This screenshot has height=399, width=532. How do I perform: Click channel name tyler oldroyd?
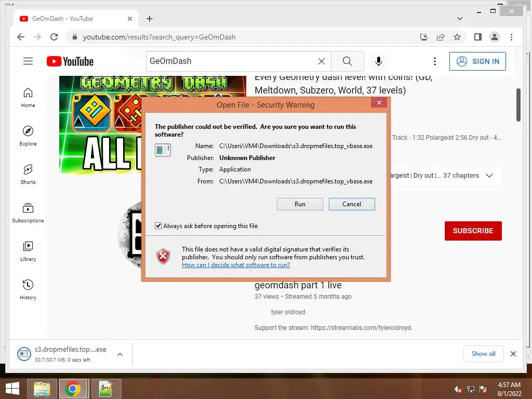(288, 312)
